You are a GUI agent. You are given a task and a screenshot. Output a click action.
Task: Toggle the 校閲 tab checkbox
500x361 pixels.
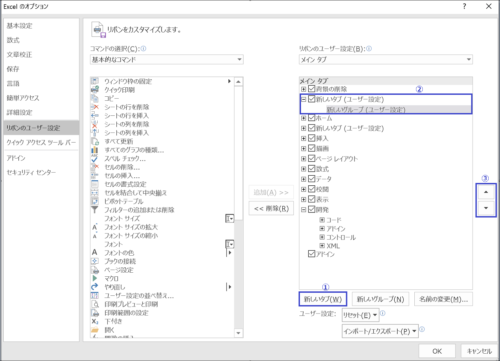312,189
